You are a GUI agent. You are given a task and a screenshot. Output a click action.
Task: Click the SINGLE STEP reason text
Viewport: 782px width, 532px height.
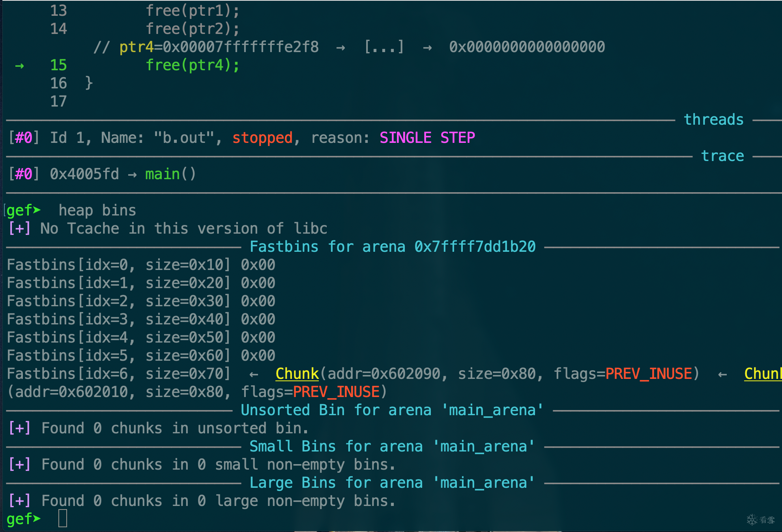[x=427, y=138]
